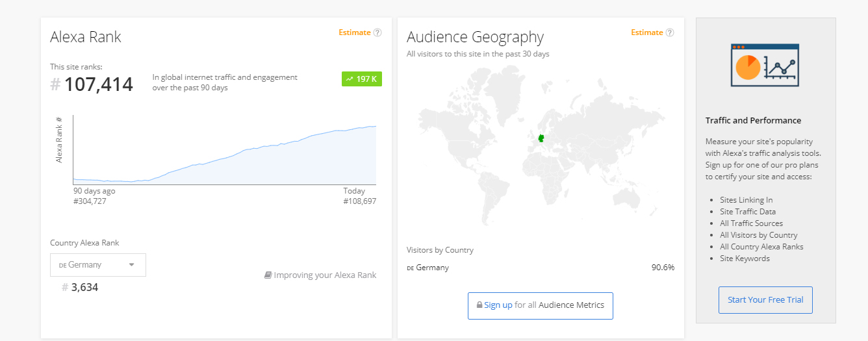Viewport: 868px width, 341px height.
Task: Click 'All Country Alexa Ranks' list item
Action: click(x=761, y=247)
